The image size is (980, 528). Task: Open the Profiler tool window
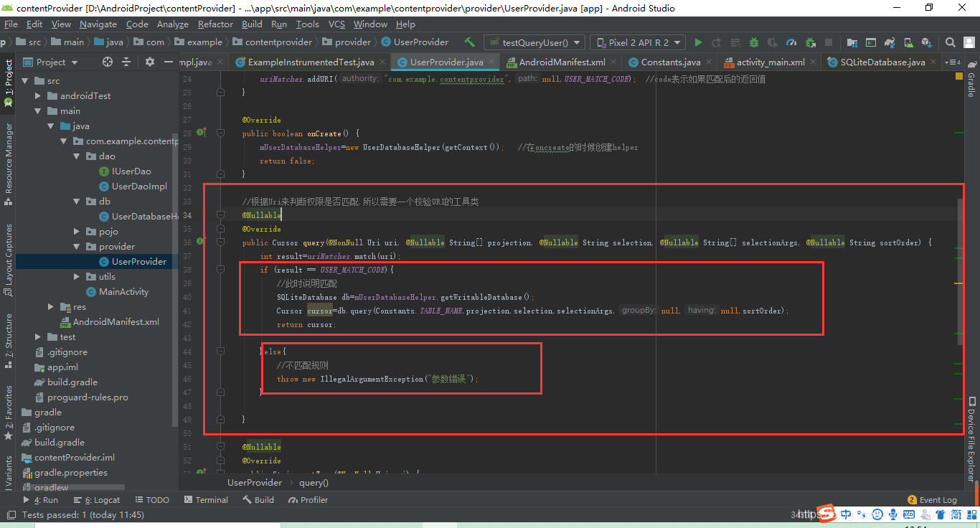tap(308, 499)
